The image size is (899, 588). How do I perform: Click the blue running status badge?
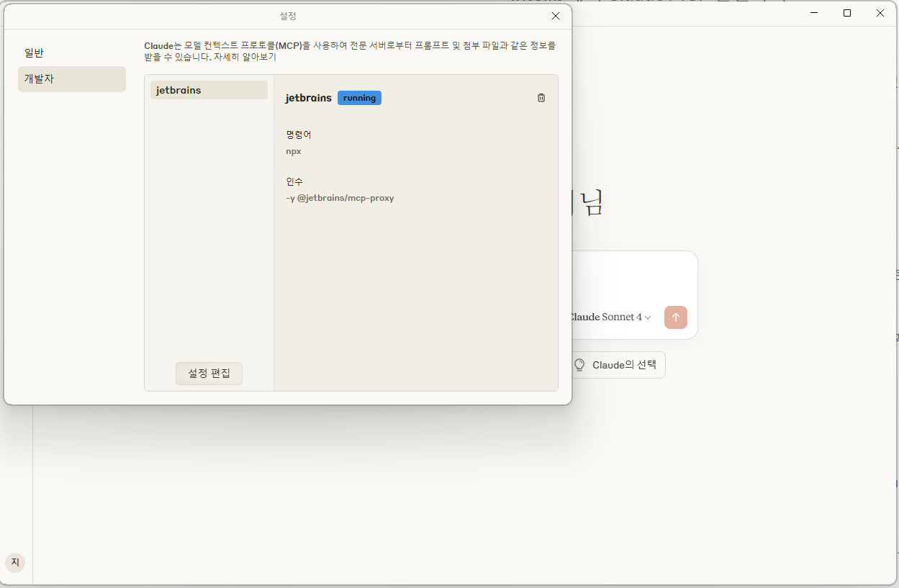coord(359,98)
